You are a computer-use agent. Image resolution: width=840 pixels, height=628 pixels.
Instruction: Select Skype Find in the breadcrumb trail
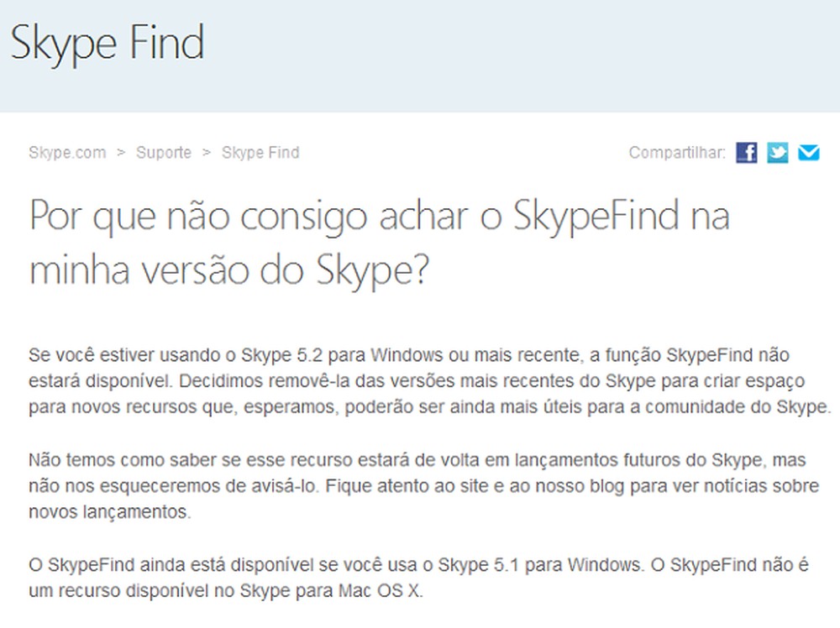tap(260, 153)
